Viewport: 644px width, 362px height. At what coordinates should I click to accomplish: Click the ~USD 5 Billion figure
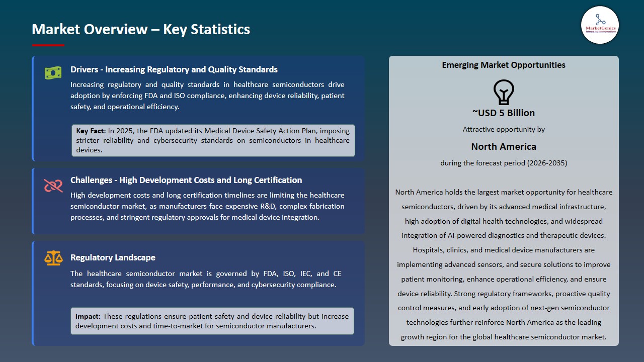tap(504, 113)
